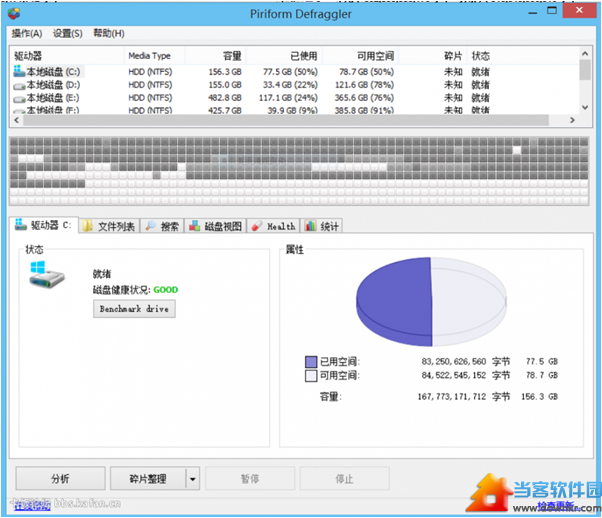Click drive list scroll down arrow
The image size is (602, 518).
click(585, 108)
